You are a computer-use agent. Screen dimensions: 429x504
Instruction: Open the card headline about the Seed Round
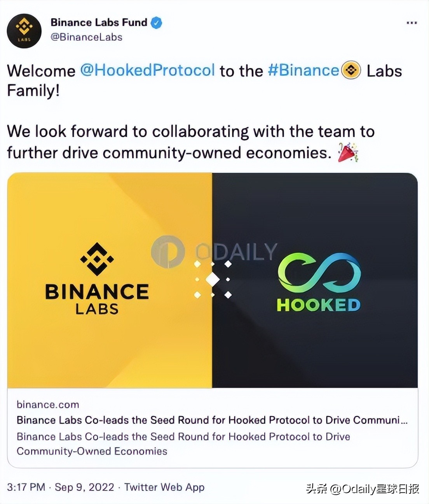click(x=212, y=420)
